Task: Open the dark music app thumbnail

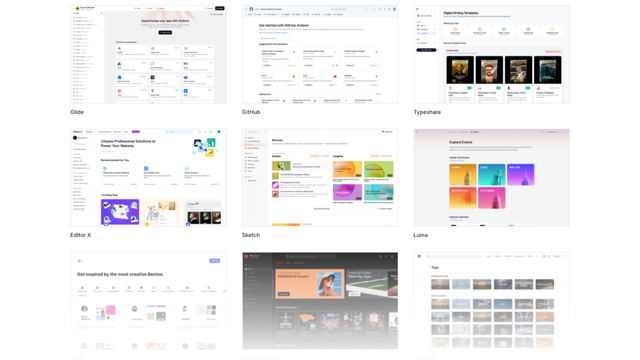Action: coord(320,301)
